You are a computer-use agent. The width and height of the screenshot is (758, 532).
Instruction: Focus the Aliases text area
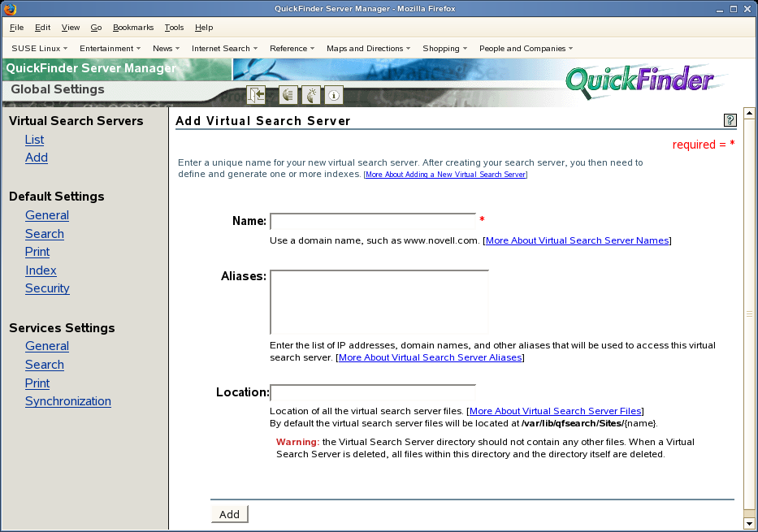pos(379,302)
